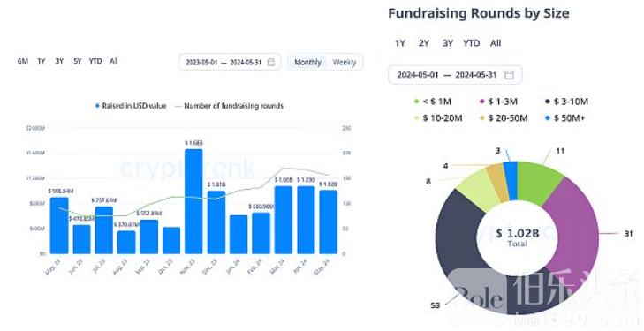Choose All range for rounds by size
The width and height of the screenshot is (644, 331).
click(x=496, y=43)
